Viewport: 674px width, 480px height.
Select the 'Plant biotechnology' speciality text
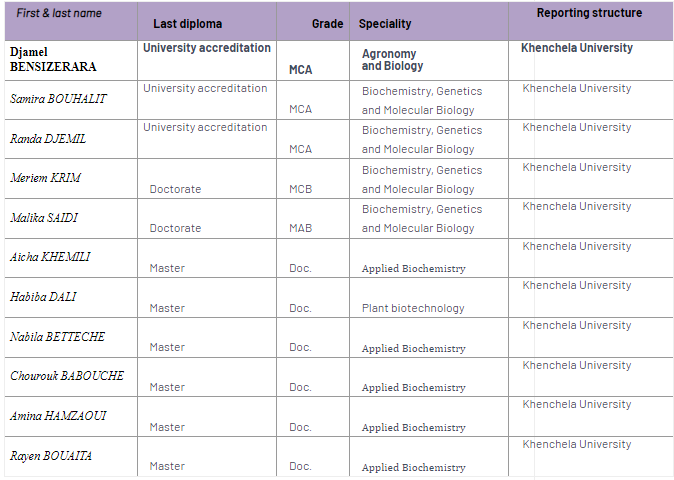[413, 308]
